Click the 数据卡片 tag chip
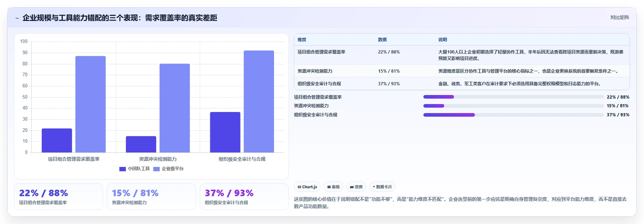644x224 pixels. point(382,187)
